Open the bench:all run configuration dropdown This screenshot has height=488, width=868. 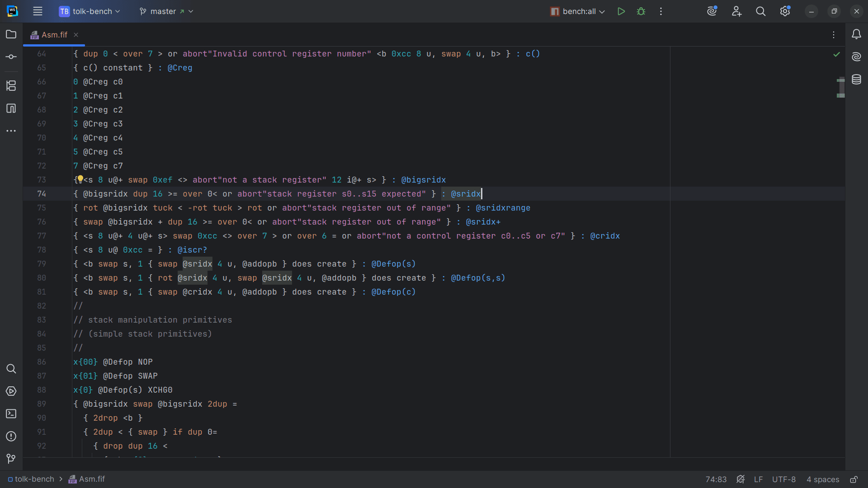pyautogui.click(x=577, y=11)
